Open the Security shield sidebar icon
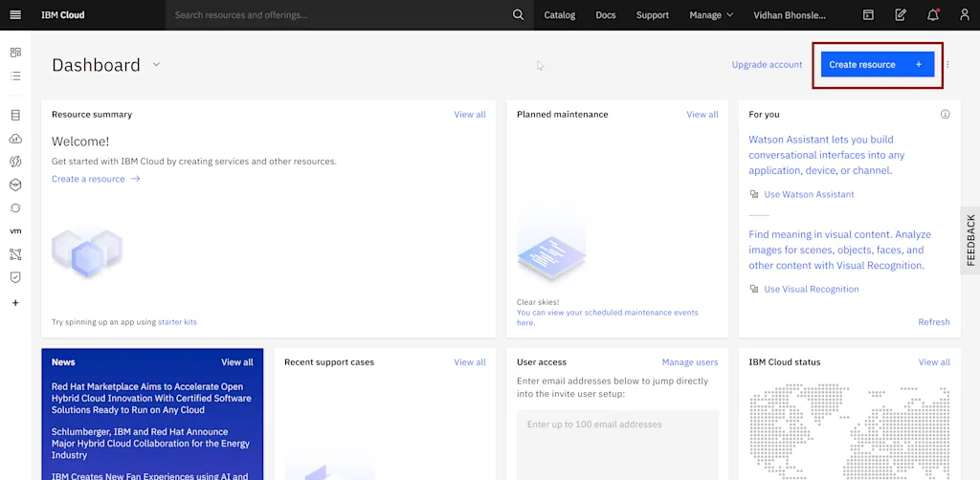Image resolution: width=980 pixels, height=480 pixels. (15, 277)
